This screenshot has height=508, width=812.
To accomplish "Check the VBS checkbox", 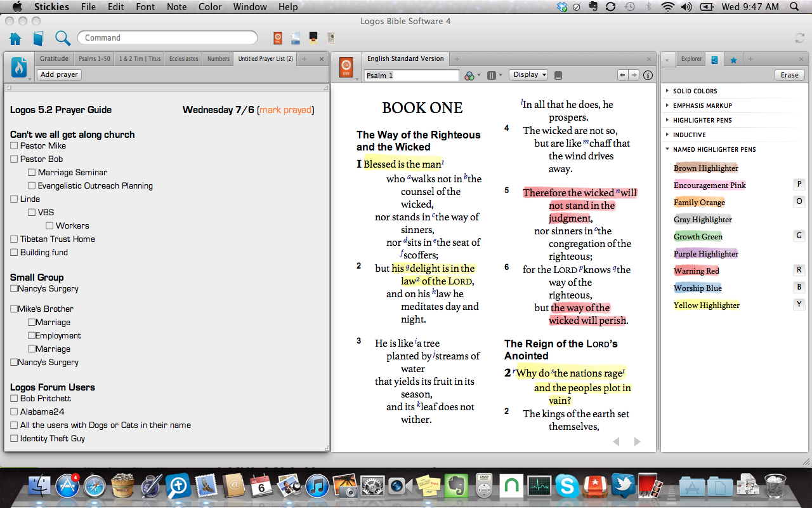I will coord(32,213).
